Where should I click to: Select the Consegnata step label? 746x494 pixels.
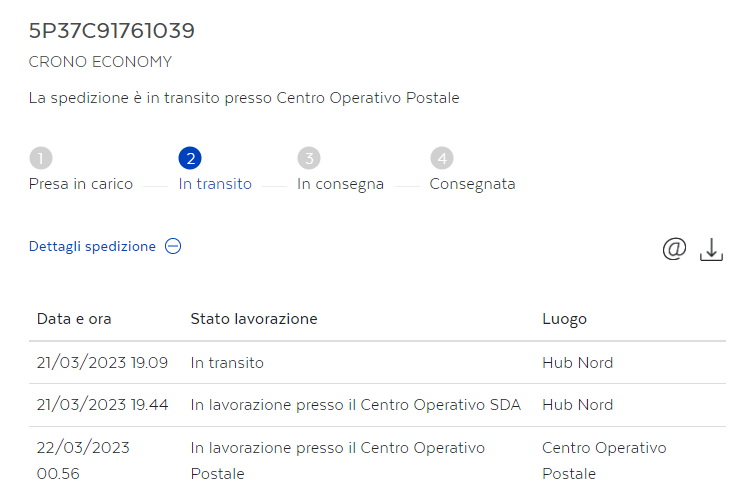click(x=472, y=184)
